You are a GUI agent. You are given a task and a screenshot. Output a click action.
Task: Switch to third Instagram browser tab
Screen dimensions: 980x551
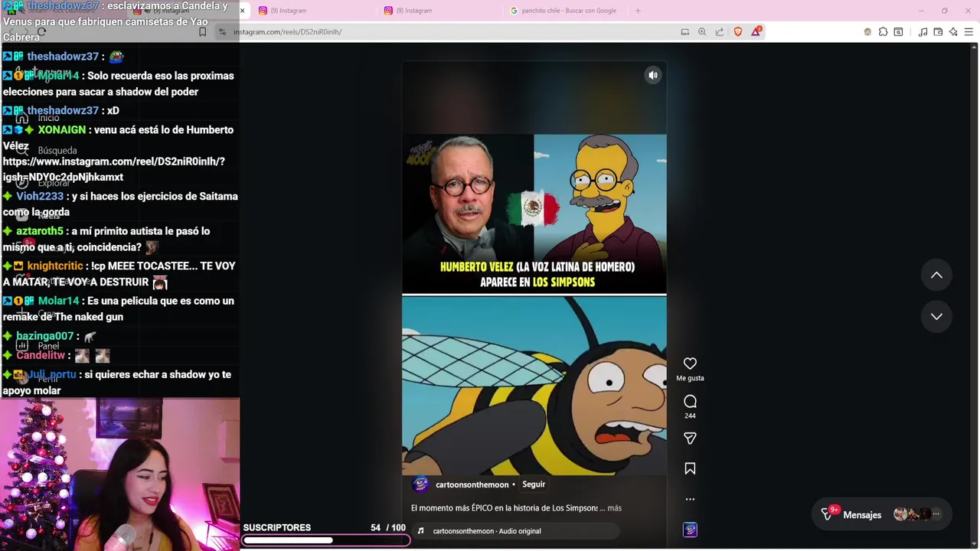441,11
